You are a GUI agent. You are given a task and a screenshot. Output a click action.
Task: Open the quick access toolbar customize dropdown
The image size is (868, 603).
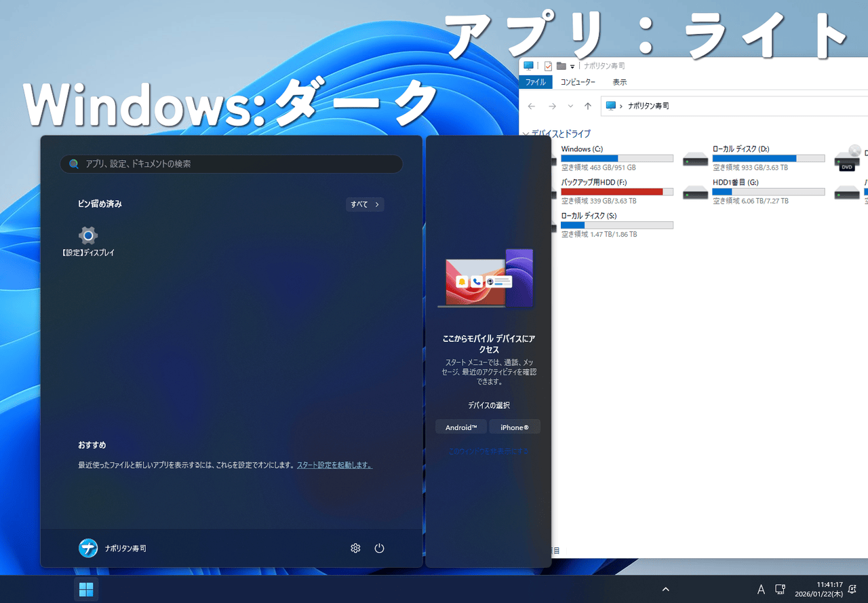[x=574, y=66]
